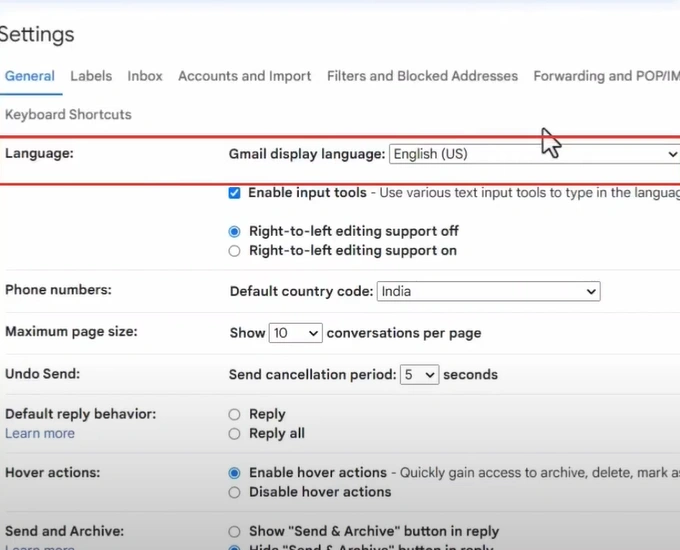The height and width of the screenshot is (550, 680).
Task: Click the "Maximum page size:" label
Action: [71, 331]
